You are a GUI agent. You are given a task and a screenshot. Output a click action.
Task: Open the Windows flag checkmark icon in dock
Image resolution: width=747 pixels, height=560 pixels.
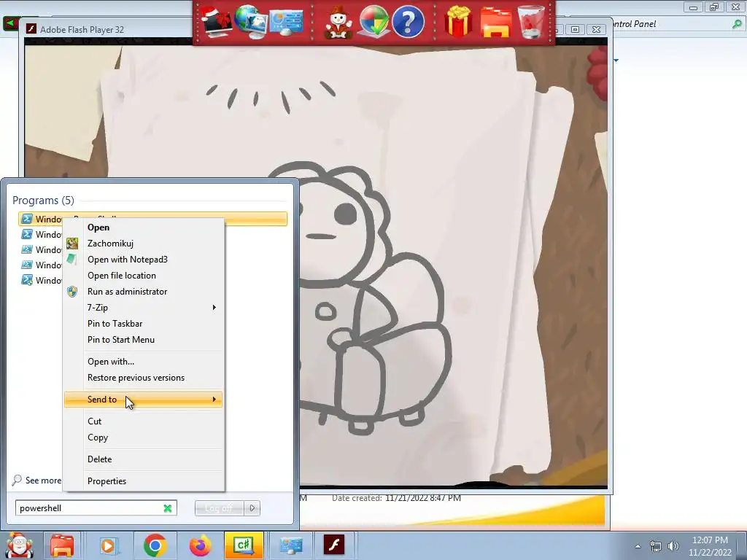point(373,22)
